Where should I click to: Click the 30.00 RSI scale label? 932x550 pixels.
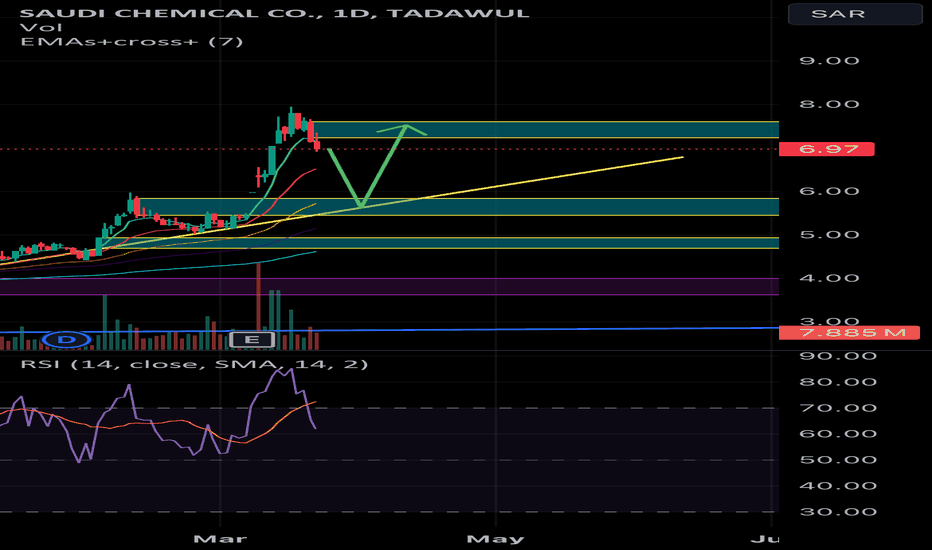click(838, 512)
